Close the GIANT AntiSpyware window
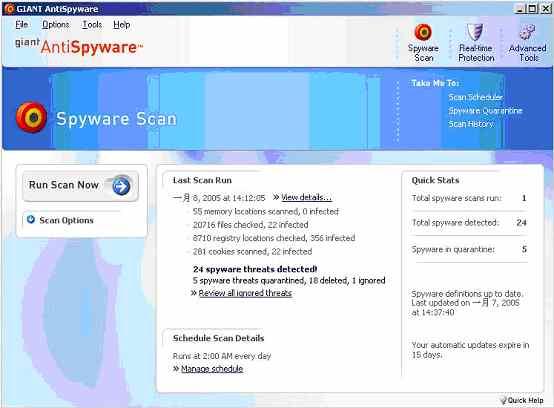This screenshot has height=408, width=554. click(546, 8)
